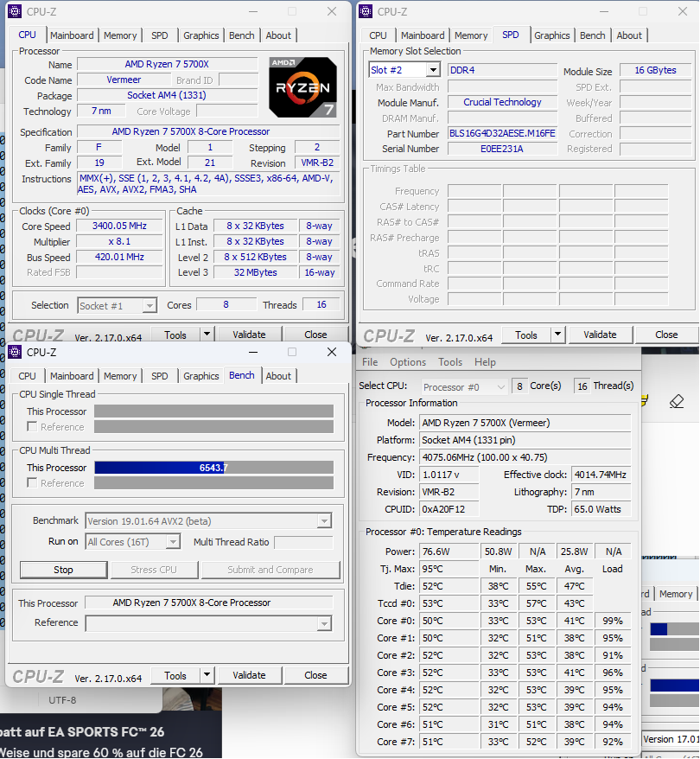Viewport: 700px width, 759px height.
Task: Click Validate in the SPD window
Action: coord(600,335)
